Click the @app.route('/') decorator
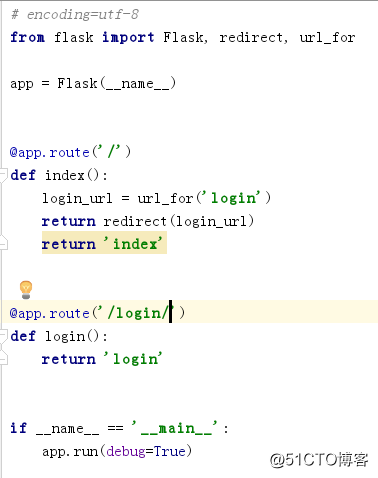 pos(70,152)
